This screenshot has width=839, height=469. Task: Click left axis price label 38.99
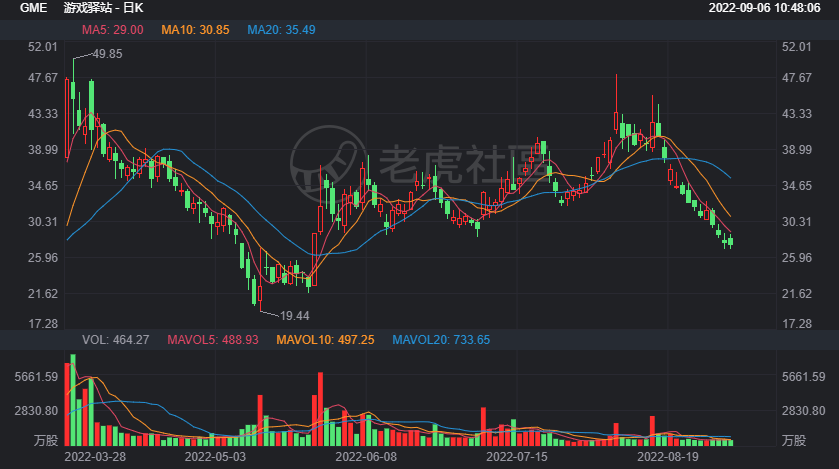coord(43,150)
